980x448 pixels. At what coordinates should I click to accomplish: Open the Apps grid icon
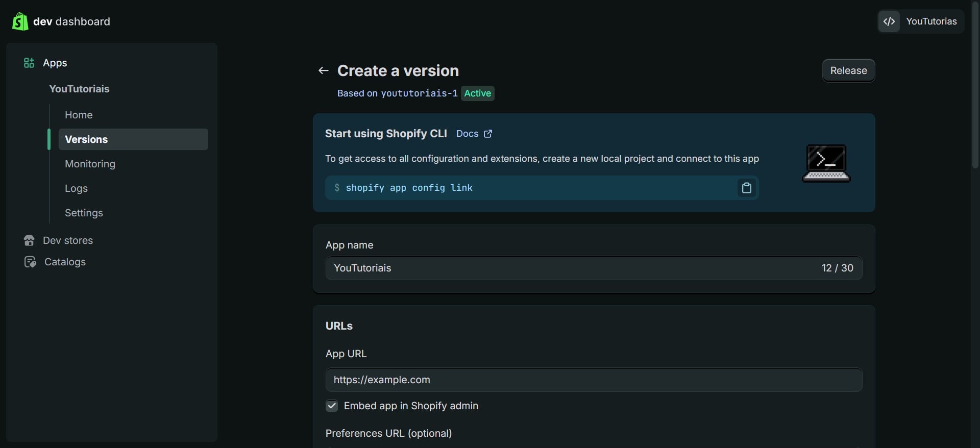pyautogui.click(x=29, y=63)
